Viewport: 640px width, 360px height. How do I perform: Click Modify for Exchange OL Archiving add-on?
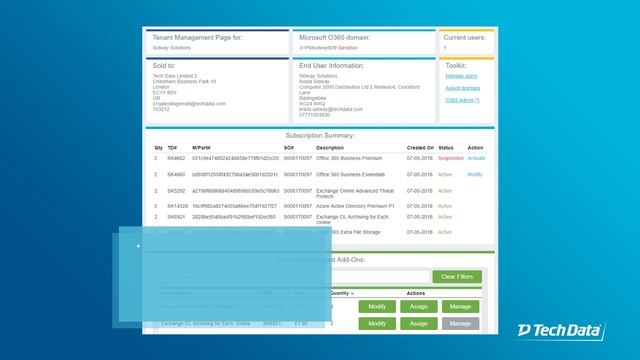point(377,323)
